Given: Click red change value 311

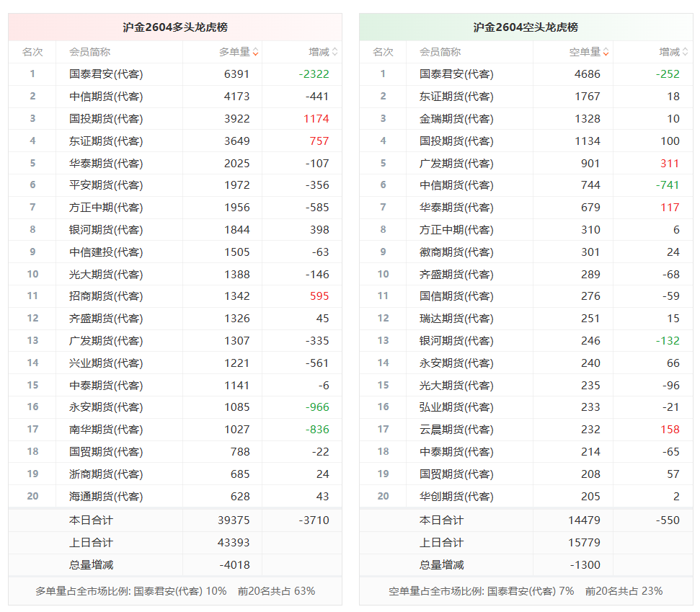Looking at the screenshot, I should [670, 164].
